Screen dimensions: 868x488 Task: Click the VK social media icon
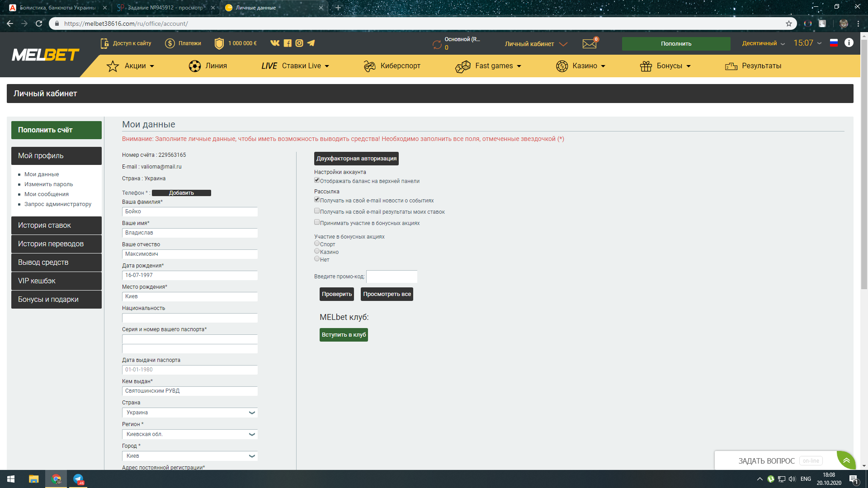274,43
